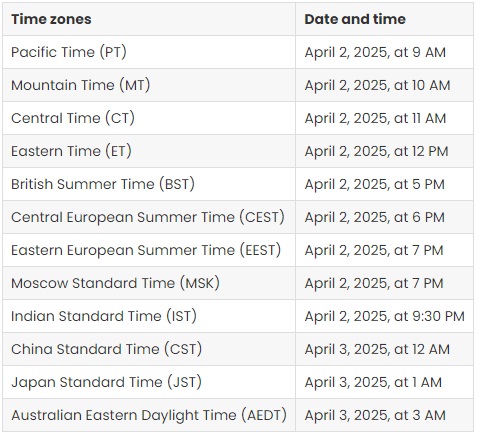
Task: Select the Eastern Time (ET) cell
Action: click(x=149, y=151)
